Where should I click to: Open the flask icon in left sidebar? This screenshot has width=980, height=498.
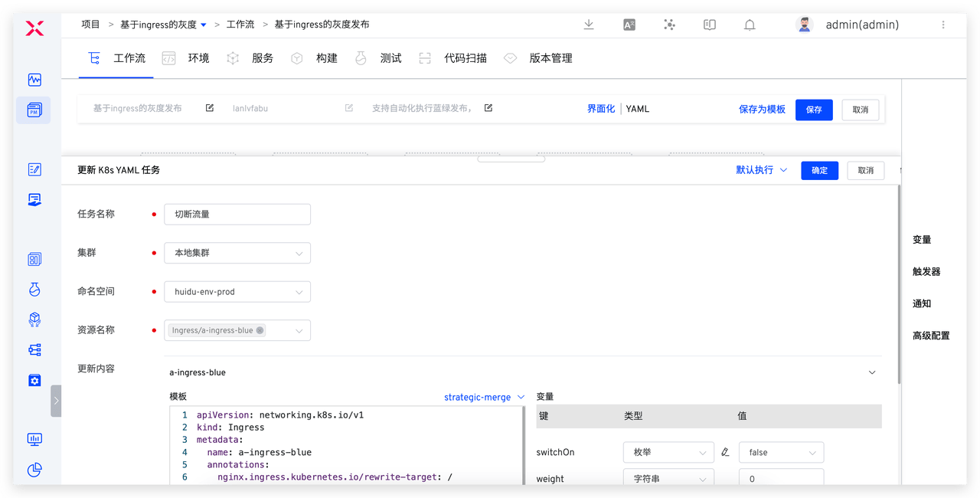(34, 289)
